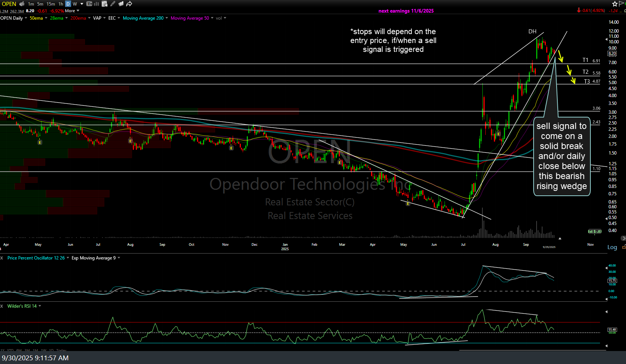626x364 pixels.
Task: Click the text annotation 'T' icon
Action: (89, 4)
